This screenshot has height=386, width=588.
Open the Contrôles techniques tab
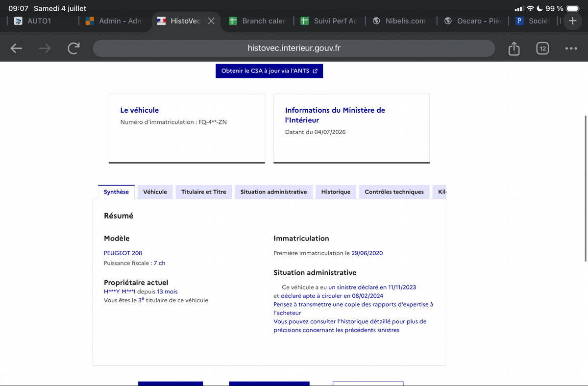pos(394,192)
